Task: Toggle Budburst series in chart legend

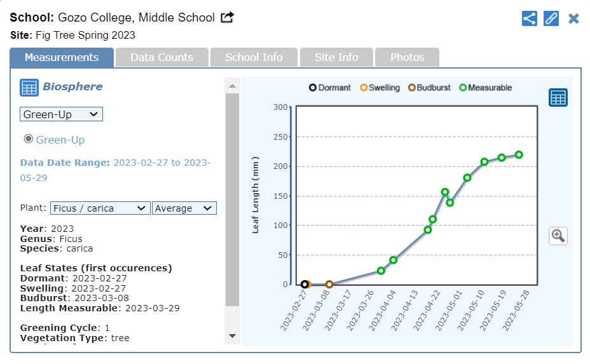Action: (430, 88)
